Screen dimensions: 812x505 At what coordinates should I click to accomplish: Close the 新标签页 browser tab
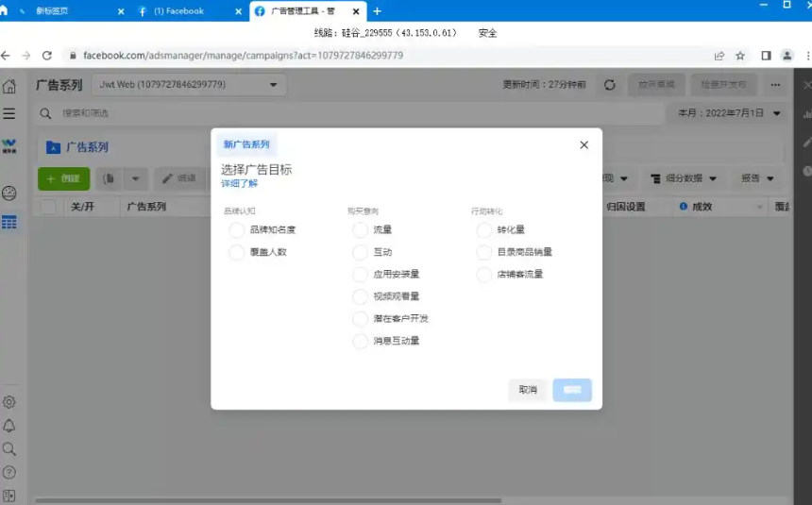(121, 11)
